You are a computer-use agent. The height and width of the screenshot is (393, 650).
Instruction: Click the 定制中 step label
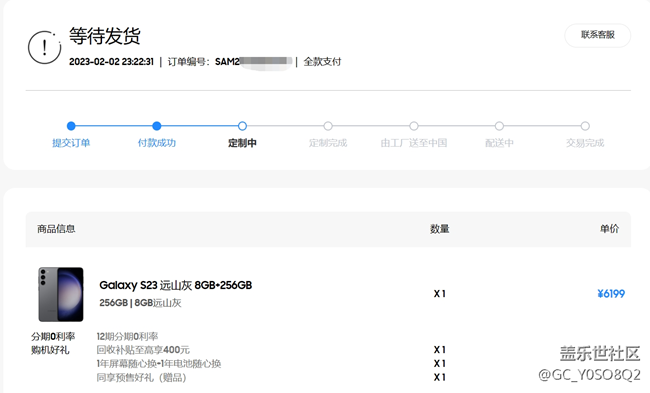coord(243,143)
